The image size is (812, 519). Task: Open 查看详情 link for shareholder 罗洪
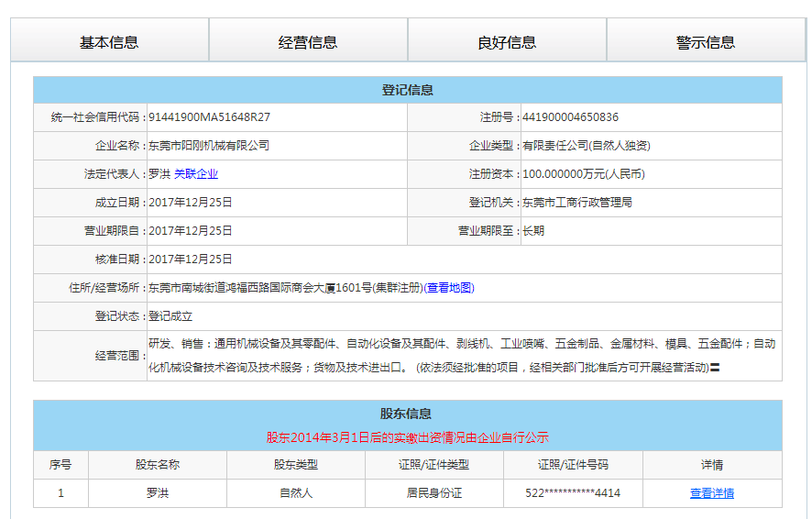coord(711,493)
